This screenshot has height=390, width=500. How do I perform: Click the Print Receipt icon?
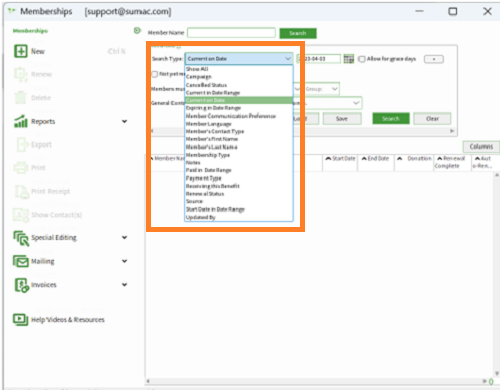coord(22,191)
